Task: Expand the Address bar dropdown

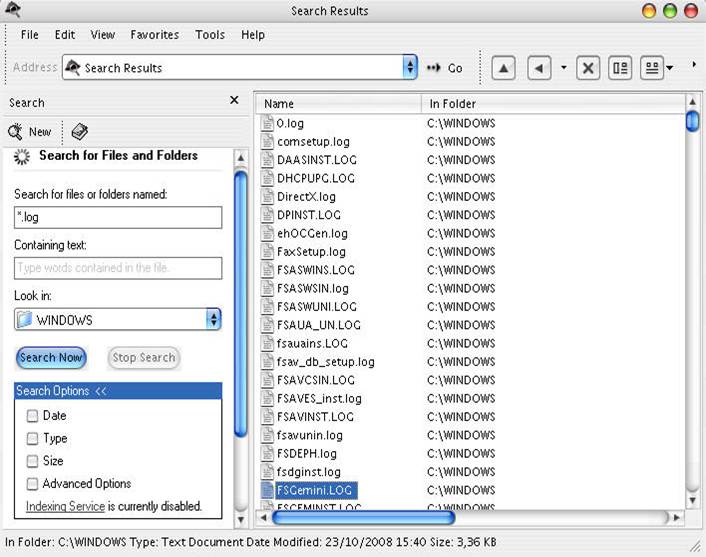Action: (x=409, y=68)
